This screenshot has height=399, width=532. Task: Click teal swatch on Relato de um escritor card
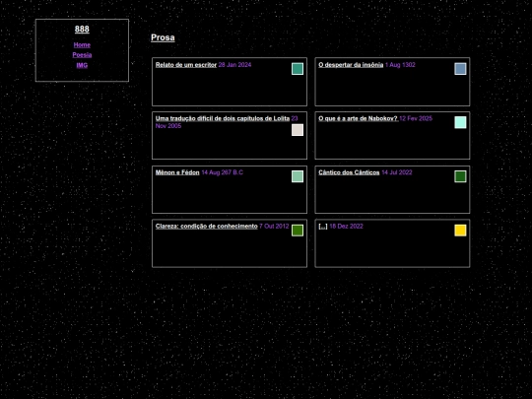point(298,69)
